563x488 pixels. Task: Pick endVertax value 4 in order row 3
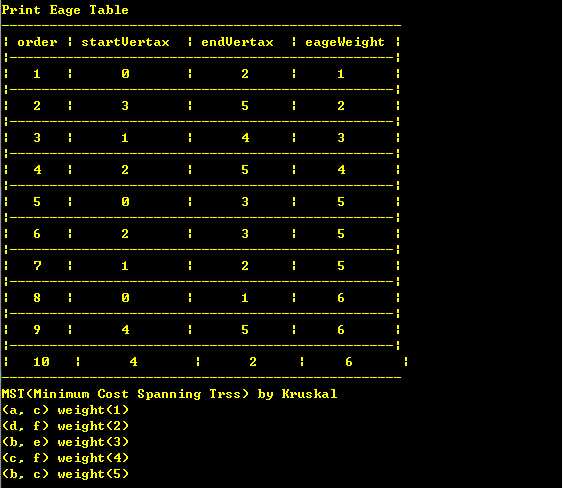coord(245,138)
